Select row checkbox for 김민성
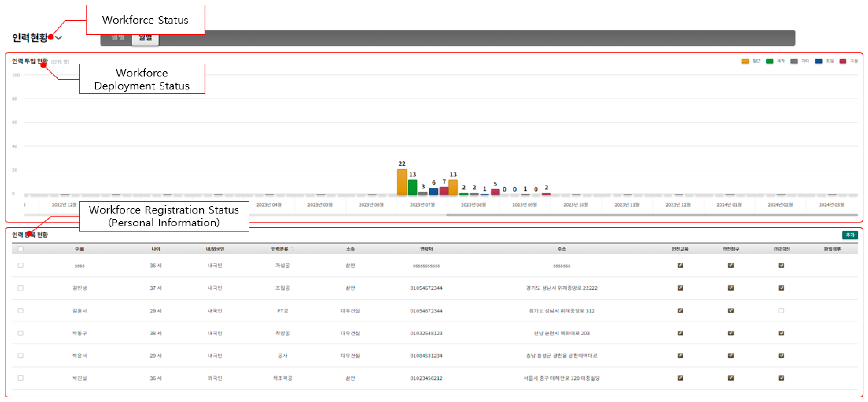 [x=21, y=288]
